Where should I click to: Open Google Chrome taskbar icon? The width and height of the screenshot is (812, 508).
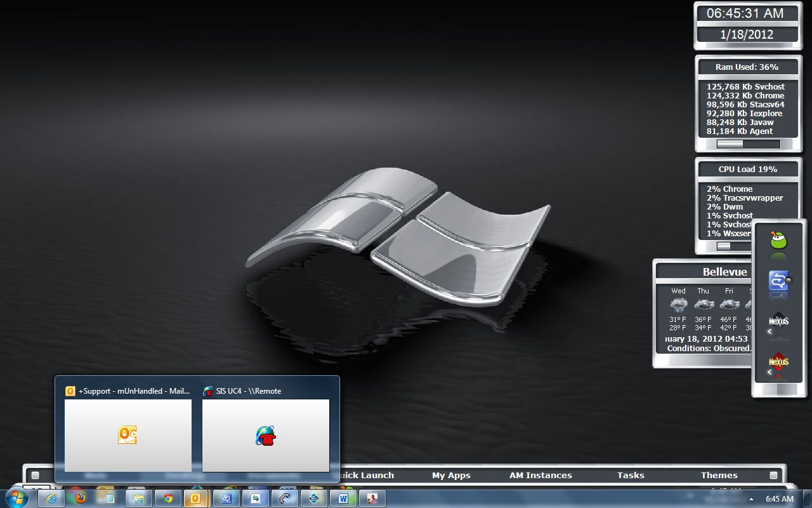(168, 498)
